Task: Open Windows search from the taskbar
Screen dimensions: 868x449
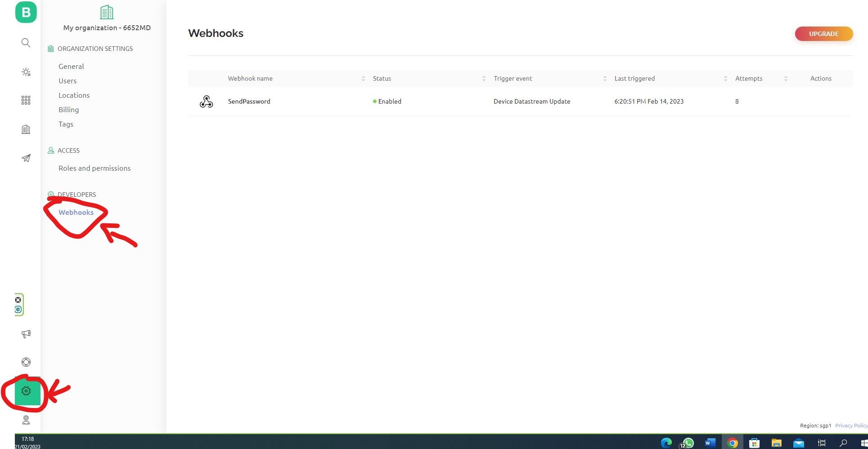Action: [843, 443]
